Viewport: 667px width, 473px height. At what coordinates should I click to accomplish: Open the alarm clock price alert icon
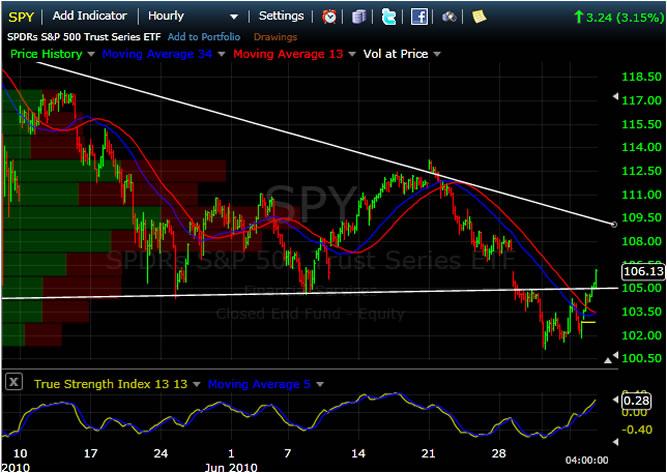pyautogui.click(x=329, y=17)
